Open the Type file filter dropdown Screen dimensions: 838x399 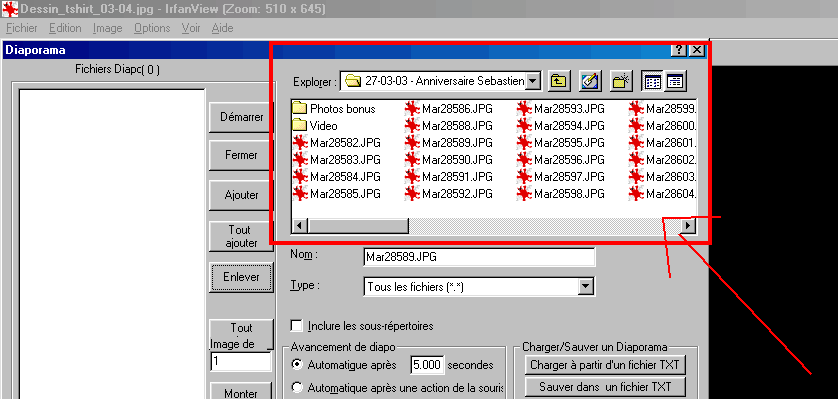pyautogui.click(x=586, y=287)
